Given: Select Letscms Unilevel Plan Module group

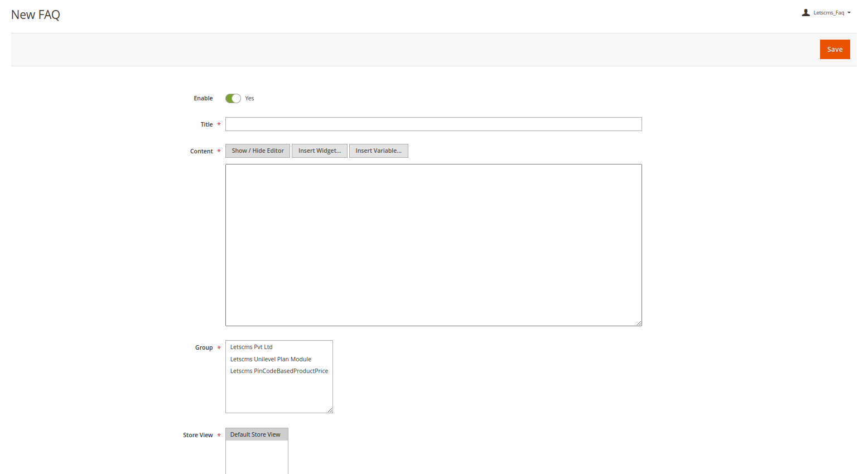Looking at the screenshot, I should [271, 359].
